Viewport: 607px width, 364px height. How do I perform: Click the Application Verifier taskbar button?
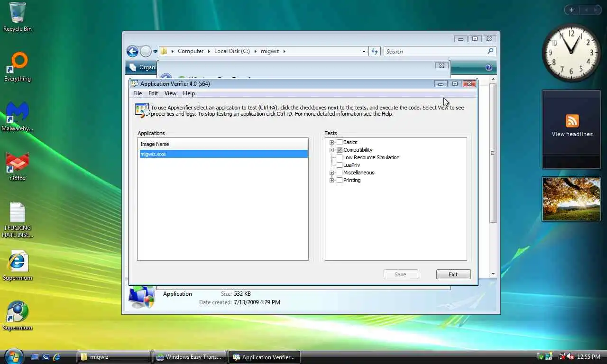(266, 357)
